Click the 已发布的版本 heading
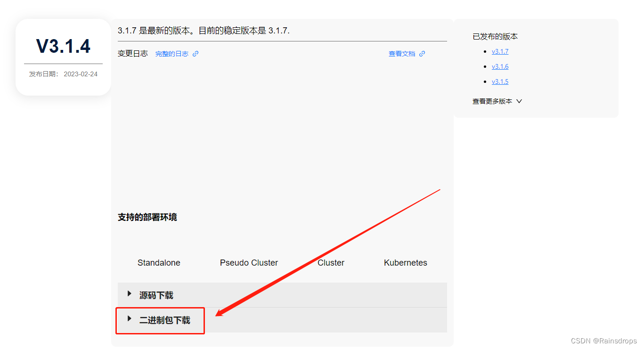Viewport: 644px width, 349px height. (495, 37)
